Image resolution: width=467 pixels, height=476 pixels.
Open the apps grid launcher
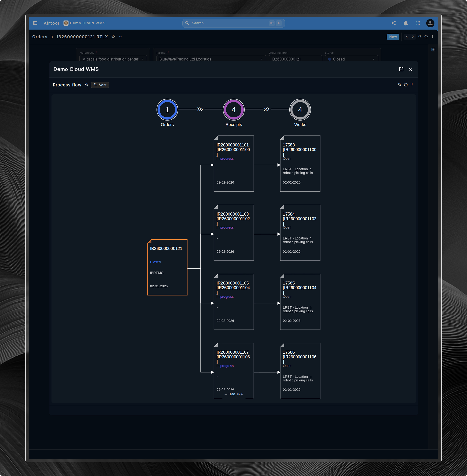418,23
